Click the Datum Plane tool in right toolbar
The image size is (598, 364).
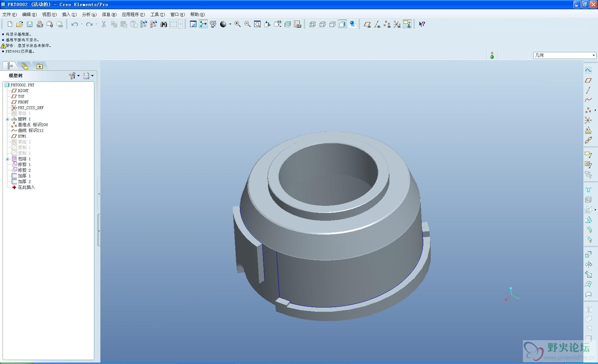tap(588, 80)
